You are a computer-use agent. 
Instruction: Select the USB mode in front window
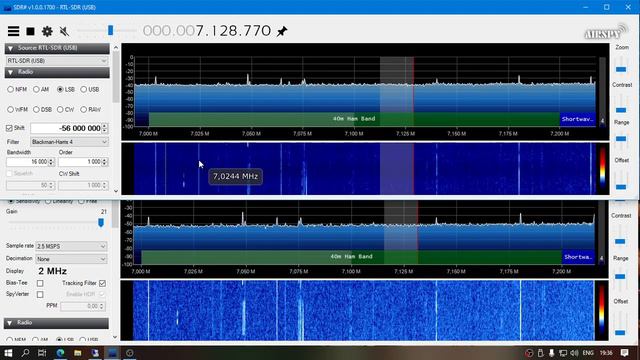90,89
